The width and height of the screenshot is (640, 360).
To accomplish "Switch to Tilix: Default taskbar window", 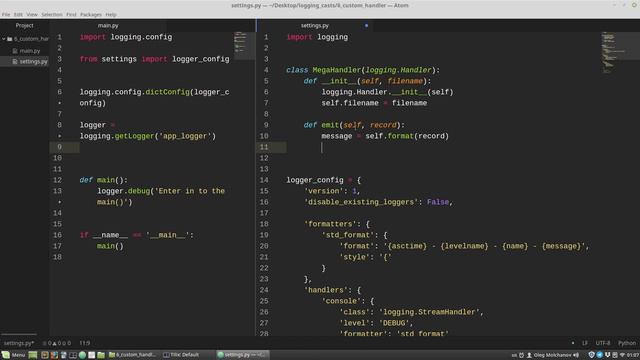I will click(x=181, y=355).
